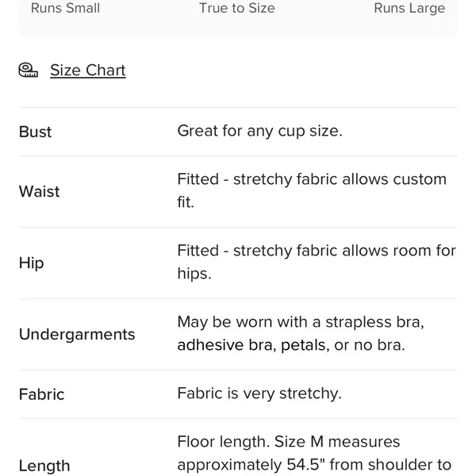The height and width of the screenshot is (476, 476).
Task: Select the True to Size label
Action: click(236, 8)
